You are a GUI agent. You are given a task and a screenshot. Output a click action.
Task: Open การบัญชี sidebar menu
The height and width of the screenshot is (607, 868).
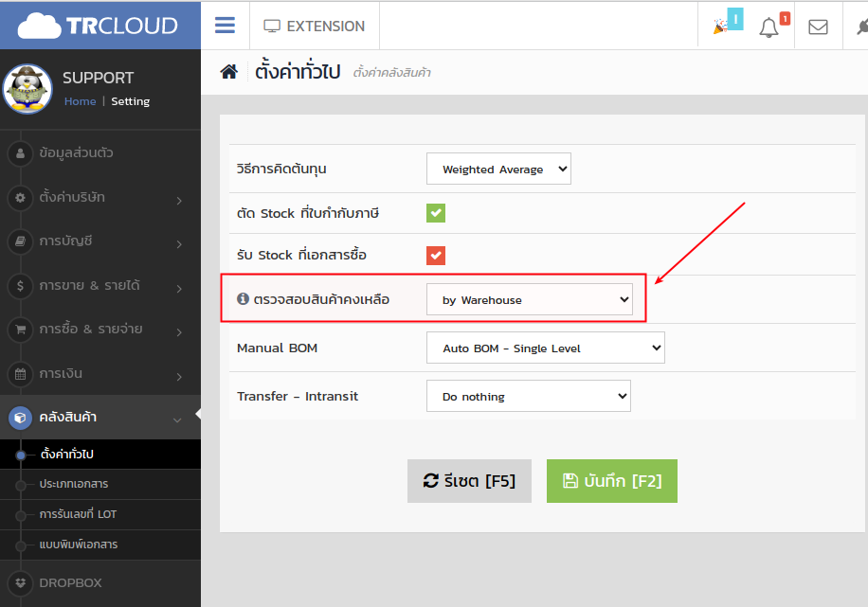pyautogui.click(x=65, y=241)
